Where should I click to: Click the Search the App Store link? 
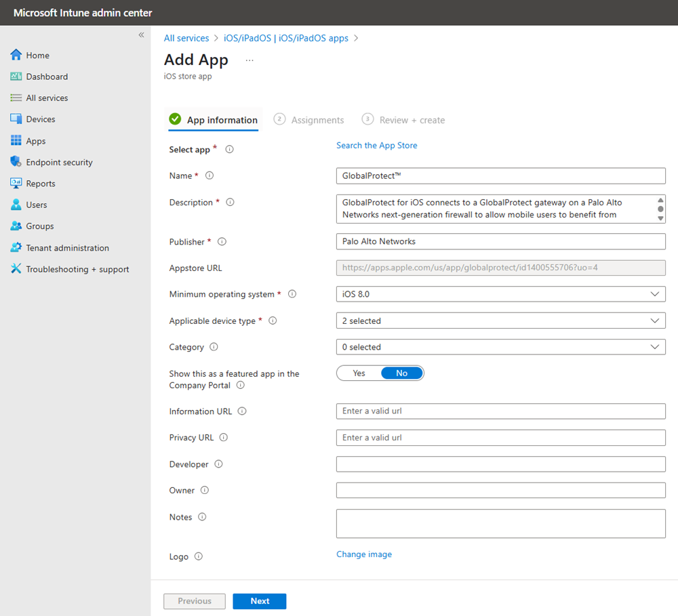376,145
